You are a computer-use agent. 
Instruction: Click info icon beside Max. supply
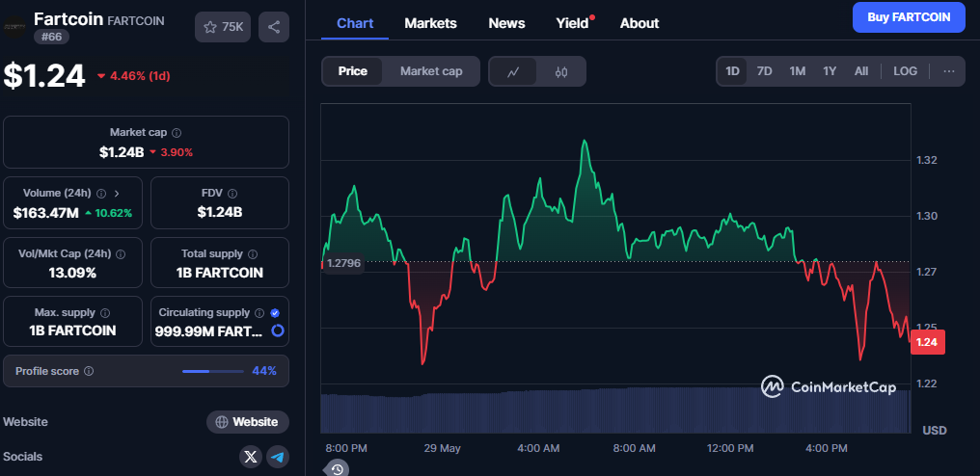[105, 312]
